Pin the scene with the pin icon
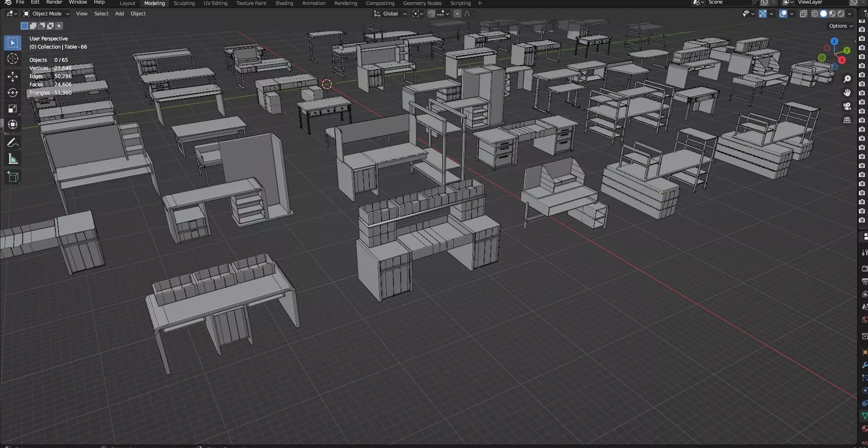The height and width of the screenshot is (448, 868). tap(755, 2)
